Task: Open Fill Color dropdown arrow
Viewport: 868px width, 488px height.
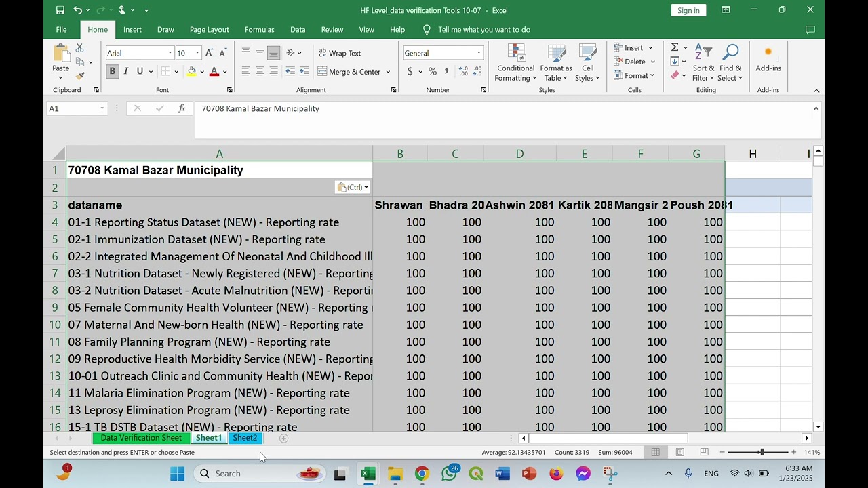Action: [x=201, y=71]
